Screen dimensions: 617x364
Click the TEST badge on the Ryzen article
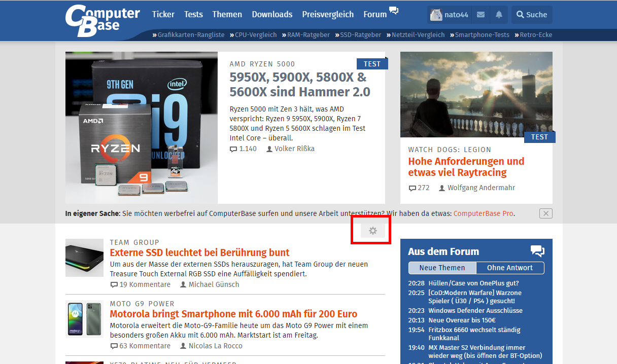click(372, 64)
